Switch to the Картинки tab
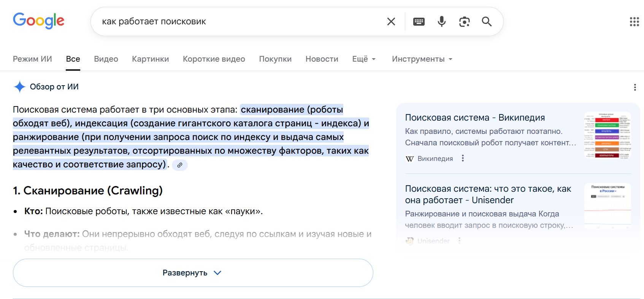 (x=150, y=59)
